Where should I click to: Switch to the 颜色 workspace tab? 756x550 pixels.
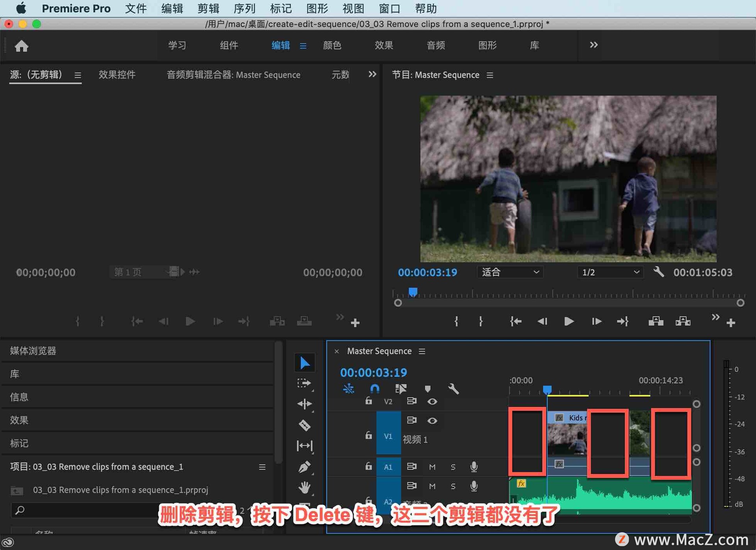pyautogui.click(x=332, y=45)
